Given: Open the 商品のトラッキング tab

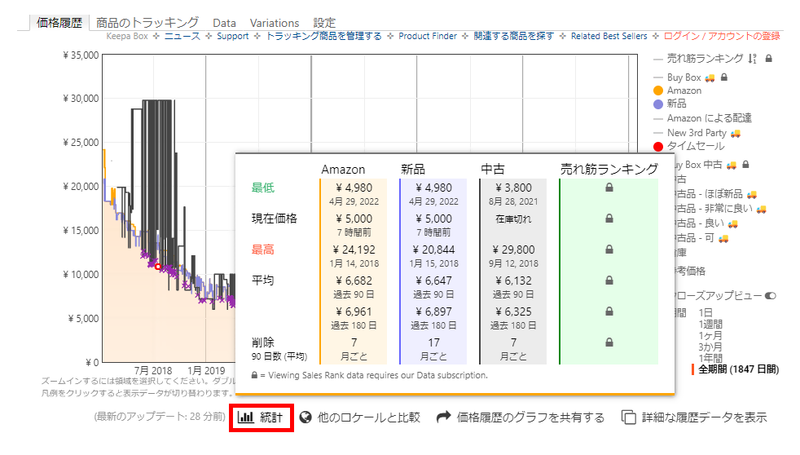Looking at the screenshot, I should click(x=147, y=23).
